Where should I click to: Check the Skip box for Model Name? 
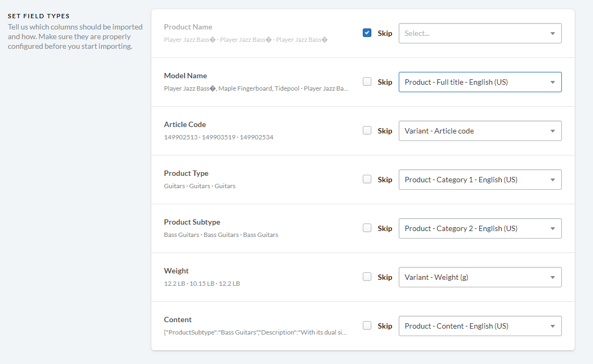coord(367,82)
